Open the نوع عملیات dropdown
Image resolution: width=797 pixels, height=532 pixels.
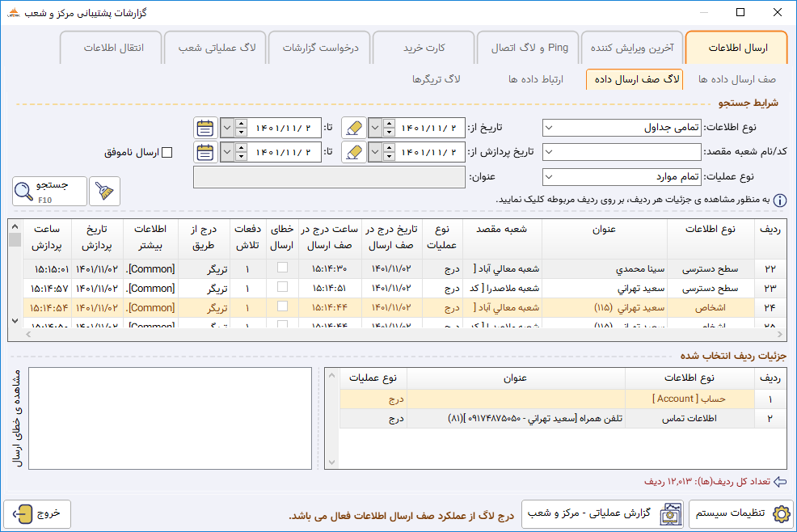[549, 177]
